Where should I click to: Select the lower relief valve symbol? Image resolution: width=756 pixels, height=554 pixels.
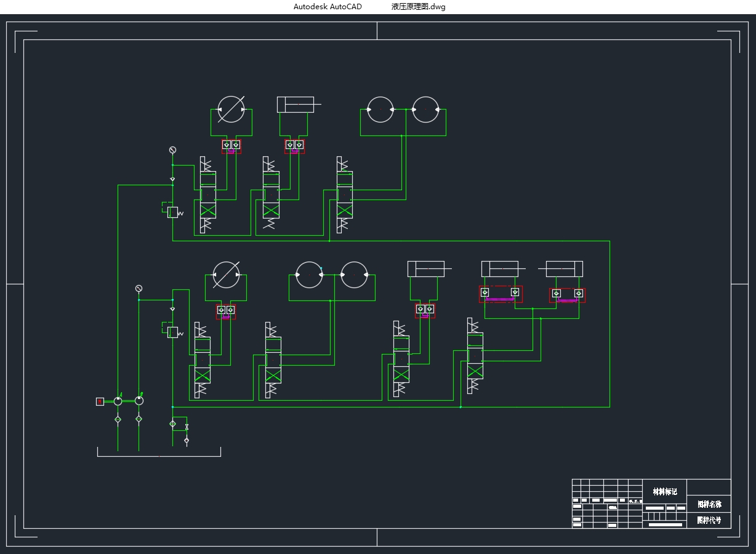[172, 332]
